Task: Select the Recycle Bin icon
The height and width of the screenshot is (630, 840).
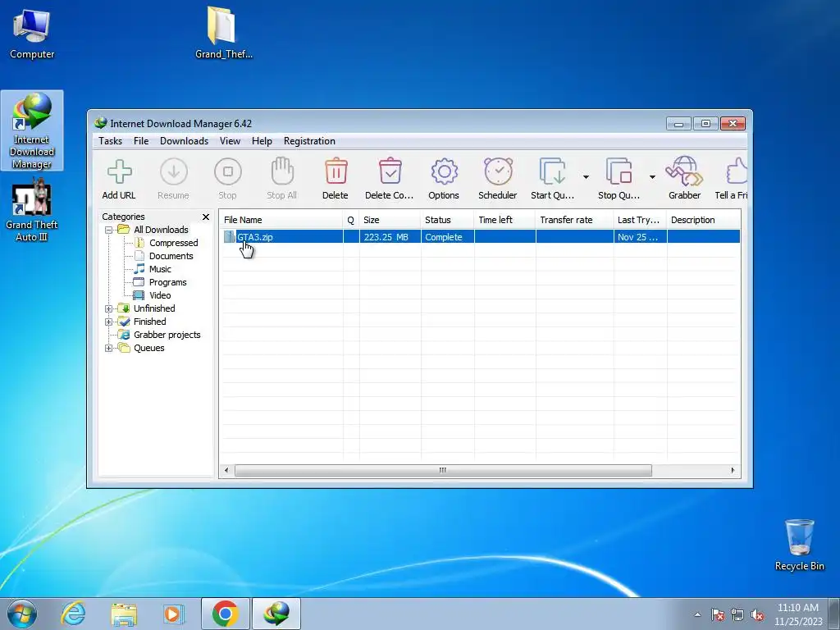Action: [x=799, y=545]
